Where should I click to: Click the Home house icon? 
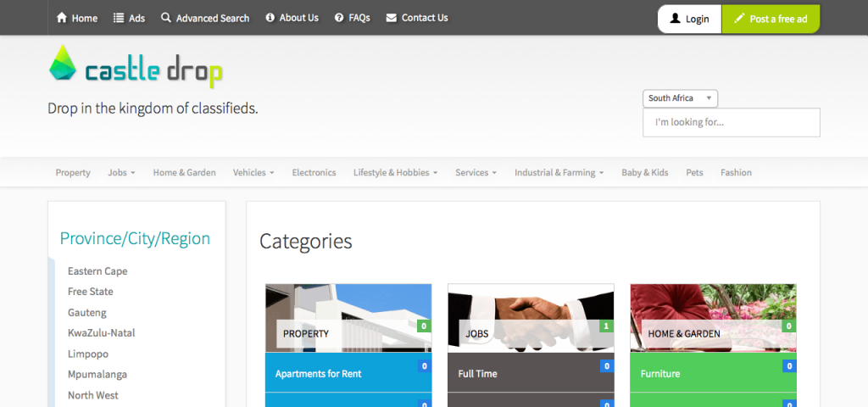62,18
